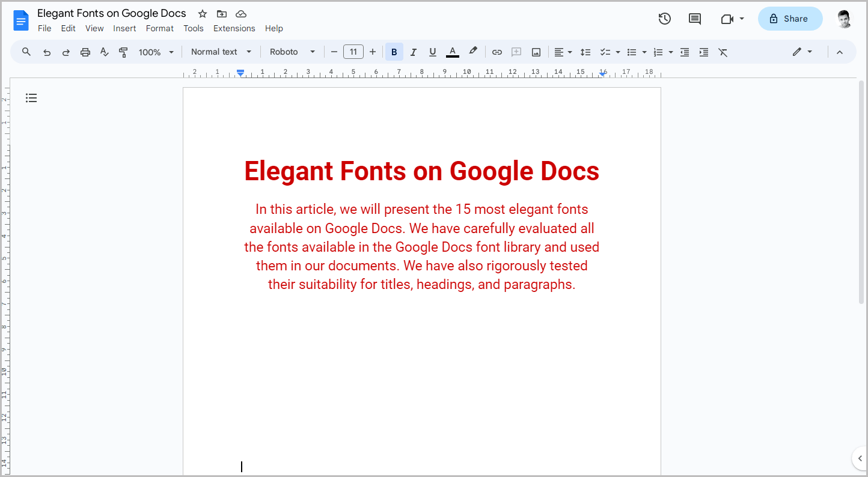Open version history
868x477 pixels.
pyautogui.click(x=665, y=19)
